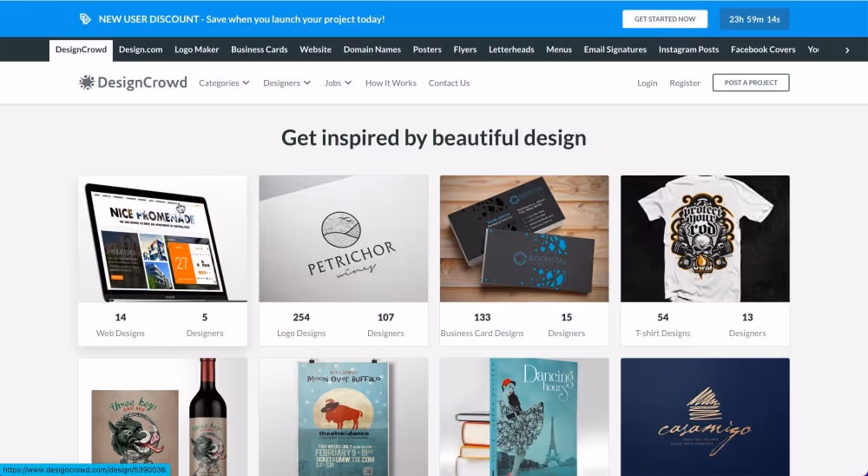The width and height of the screenshot is (868, 476).
Task: Expand the Jobs dropdown
Action: [x=338, y=83]
